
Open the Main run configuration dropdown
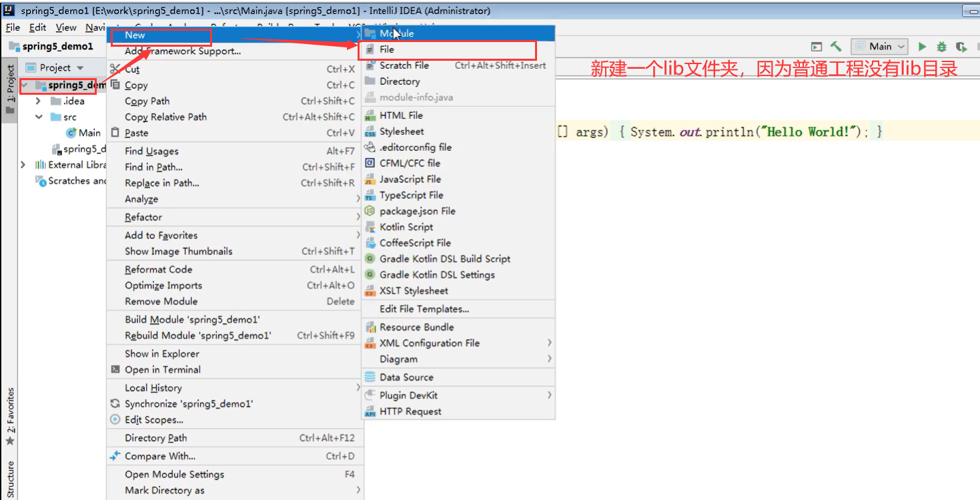(x=880, y=47)
